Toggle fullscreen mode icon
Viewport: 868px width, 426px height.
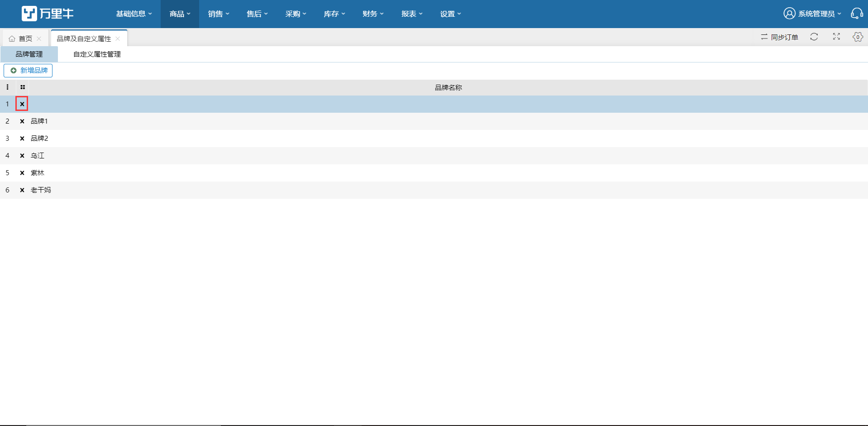coord(836,37)
